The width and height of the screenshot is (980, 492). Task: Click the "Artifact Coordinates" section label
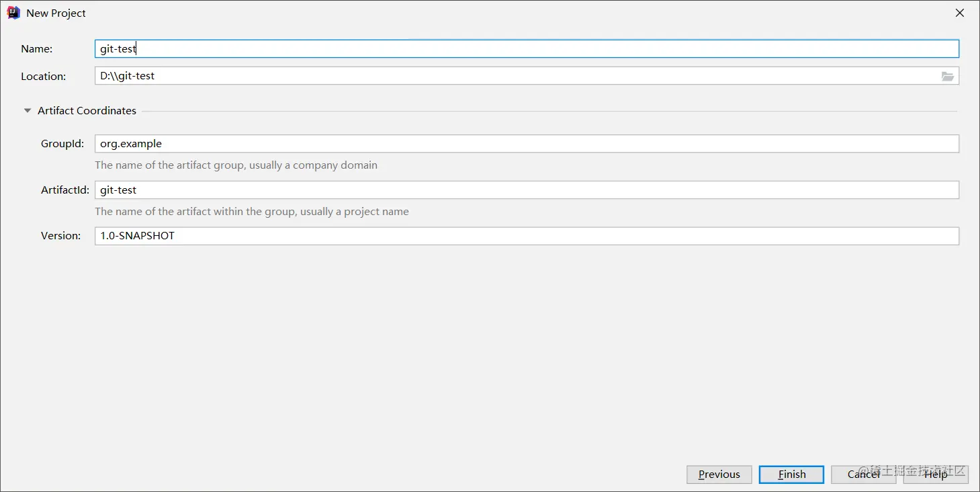[87, 110]
